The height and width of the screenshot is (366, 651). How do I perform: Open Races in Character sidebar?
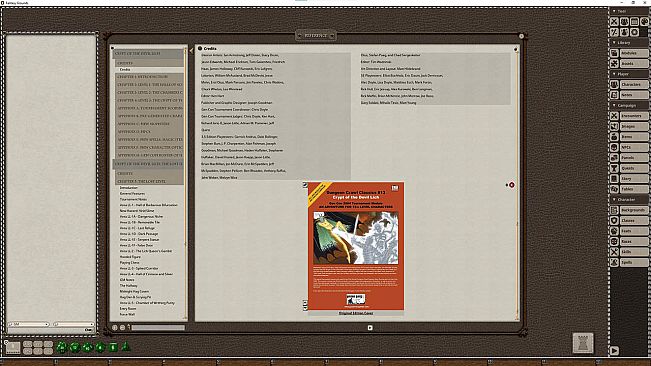tap(629, 241)
